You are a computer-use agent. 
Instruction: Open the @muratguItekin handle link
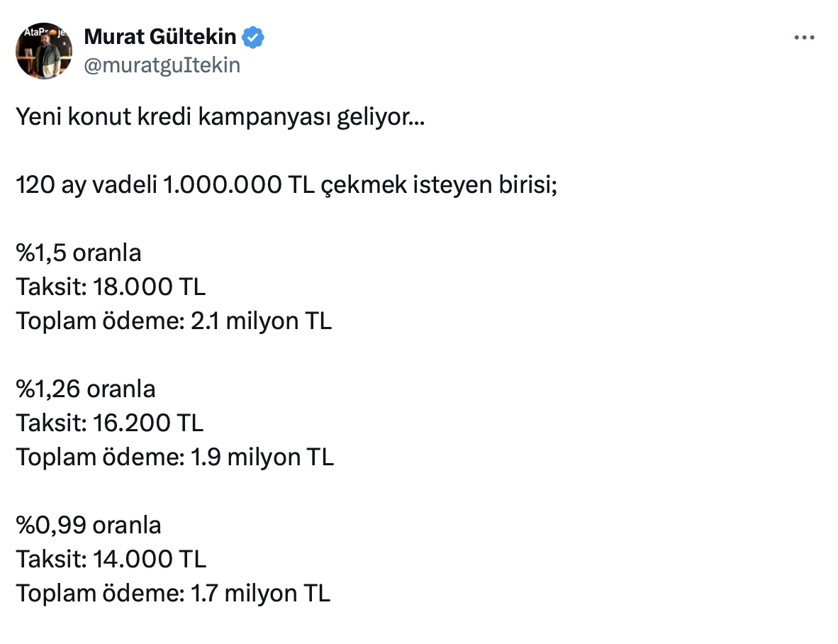click(162, 65)
